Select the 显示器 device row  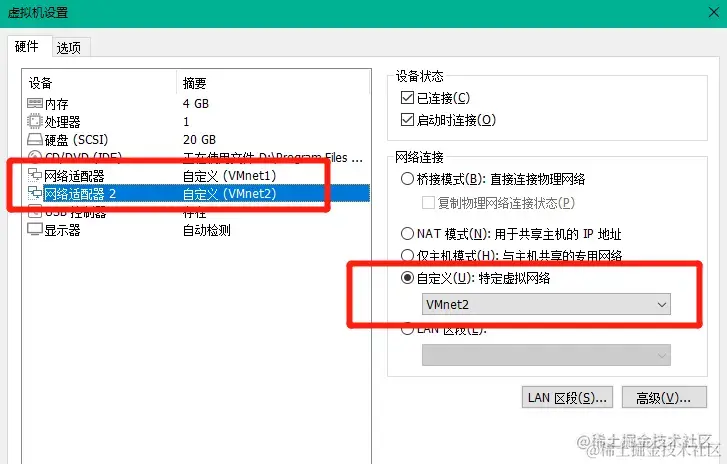click(x=198, y=230)
